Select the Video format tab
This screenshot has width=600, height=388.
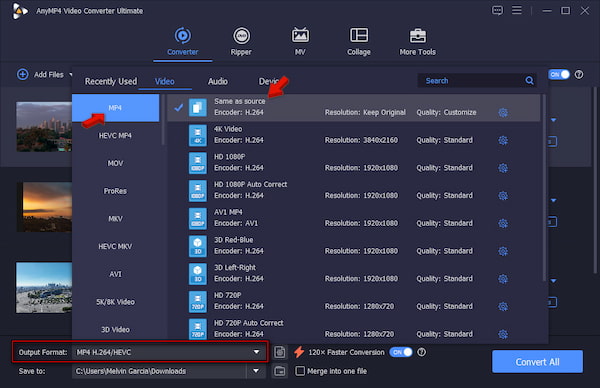(x=165, y=81)
